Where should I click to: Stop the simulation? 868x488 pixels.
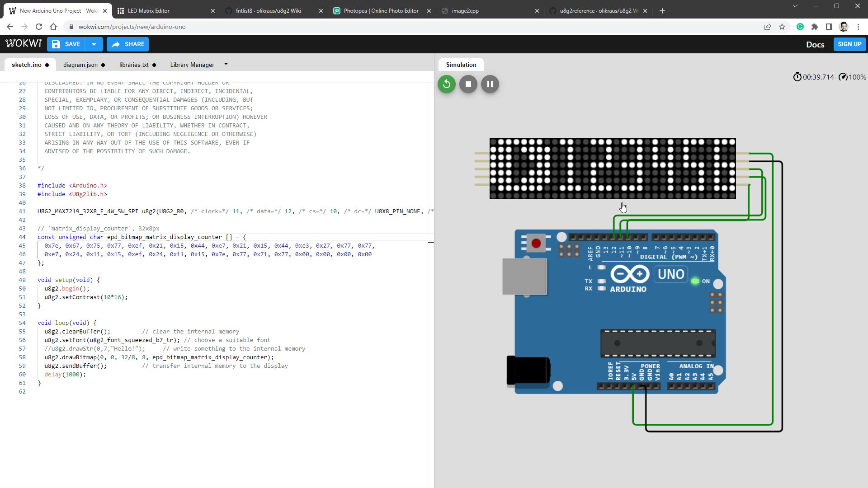point(468,84)
